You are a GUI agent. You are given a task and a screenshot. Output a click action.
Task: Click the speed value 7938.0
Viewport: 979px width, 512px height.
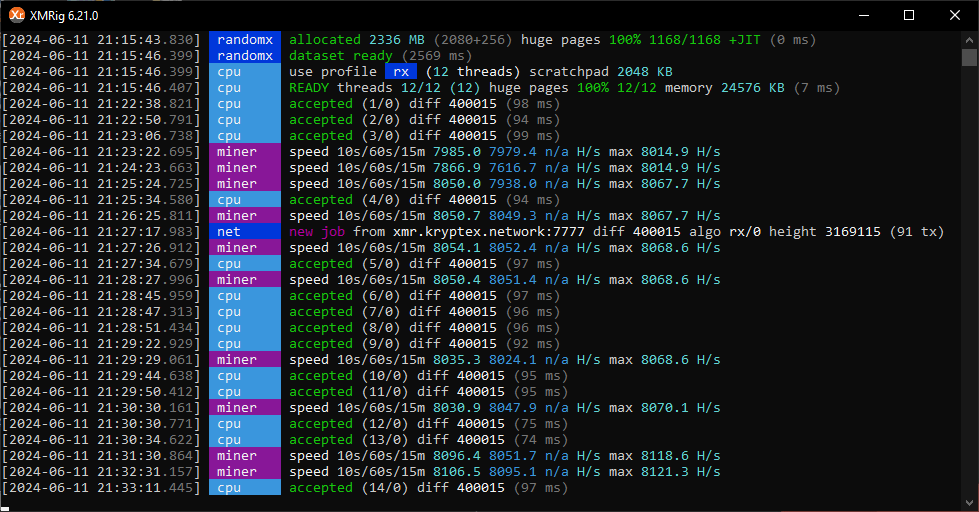pos(513,184)
